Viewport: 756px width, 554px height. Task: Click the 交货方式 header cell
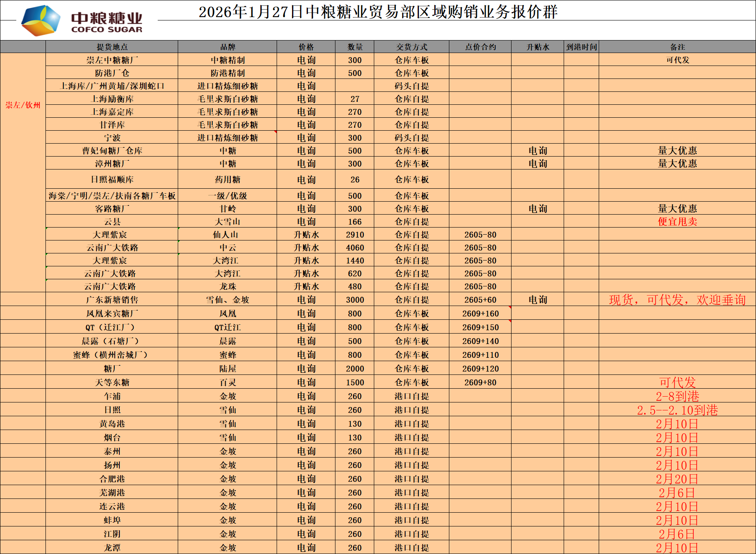click(411, 47)
